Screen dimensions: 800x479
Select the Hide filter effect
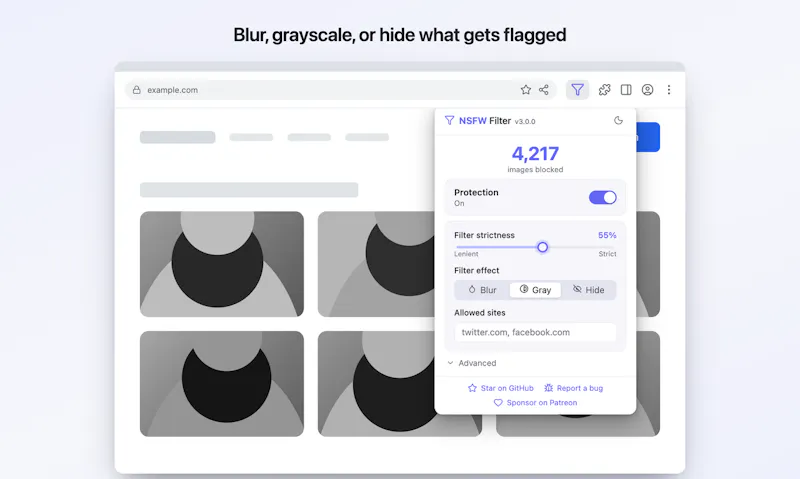click(588, 290)
